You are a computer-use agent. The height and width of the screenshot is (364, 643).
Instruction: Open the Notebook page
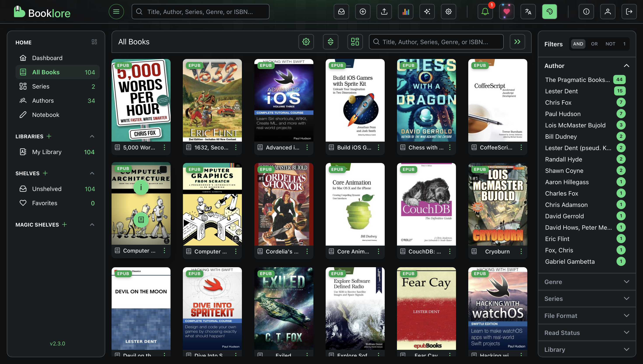[x=57, y=115]
